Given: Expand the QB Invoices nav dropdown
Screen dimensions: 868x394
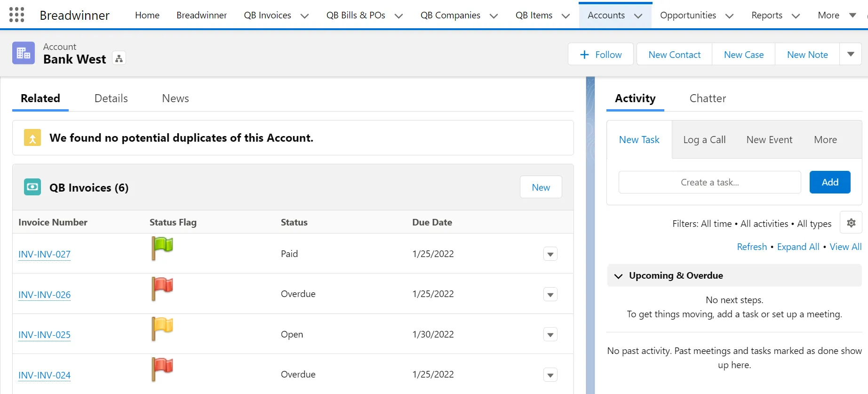Looking at the screenshot, I should click(x=305, y=16).
